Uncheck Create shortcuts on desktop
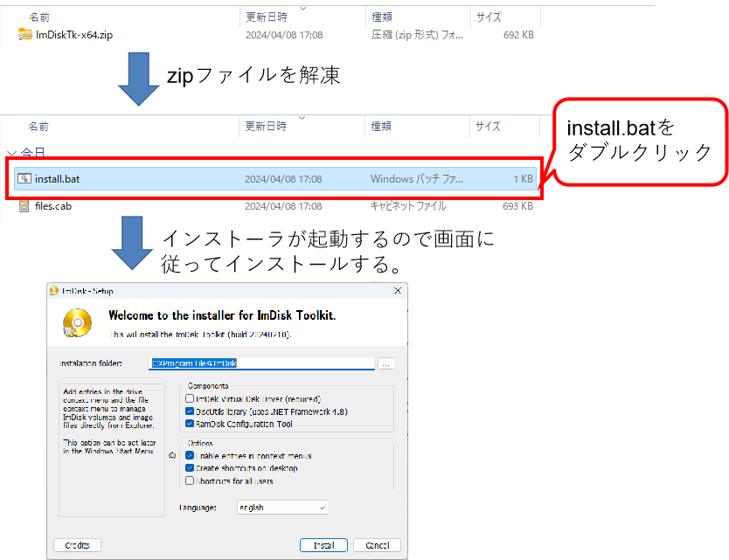This screenshot has height=560, width=729. [x=190, y=468]
